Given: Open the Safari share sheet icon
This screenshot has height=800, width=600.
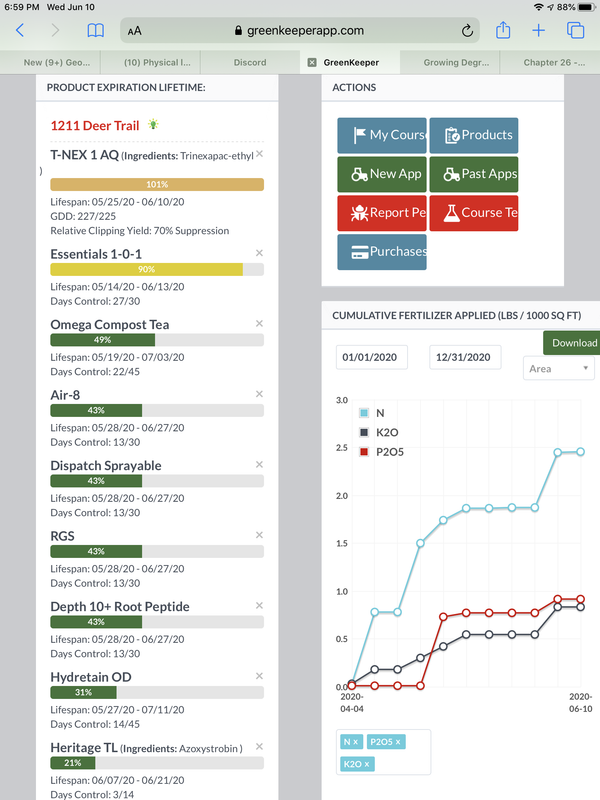Looking at the screenshot, I should coord(503,30).
